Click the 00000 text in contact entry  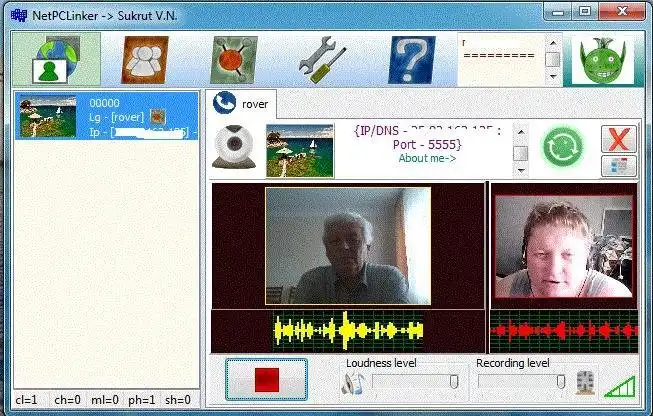pyautogui.click(x=105, y=103)
